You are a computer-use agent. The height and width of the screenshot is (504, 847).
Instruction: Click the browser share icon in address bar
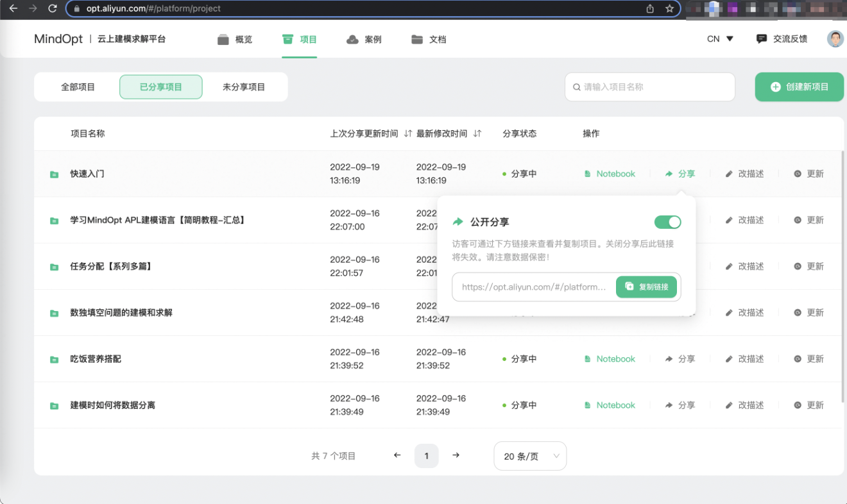650,8
